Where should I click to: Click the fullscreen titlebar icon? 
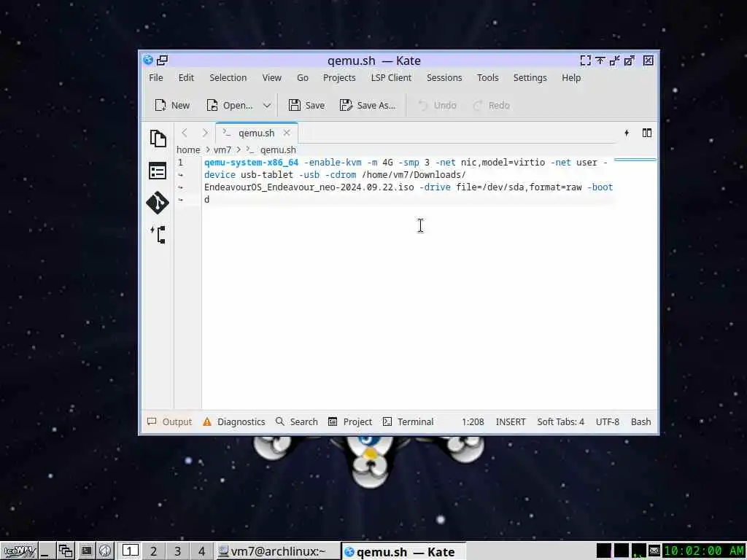tap(586, 61)
